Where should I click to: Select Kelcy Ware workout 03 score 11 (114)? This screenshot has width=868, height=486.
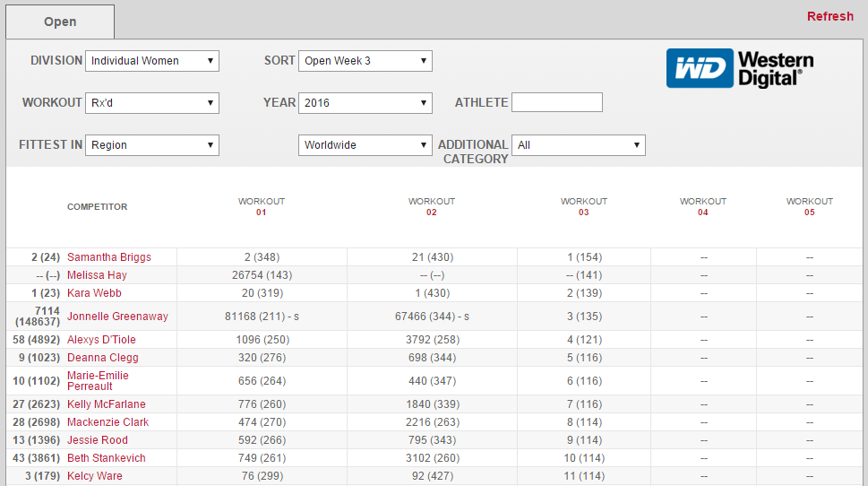click(585, 476)
